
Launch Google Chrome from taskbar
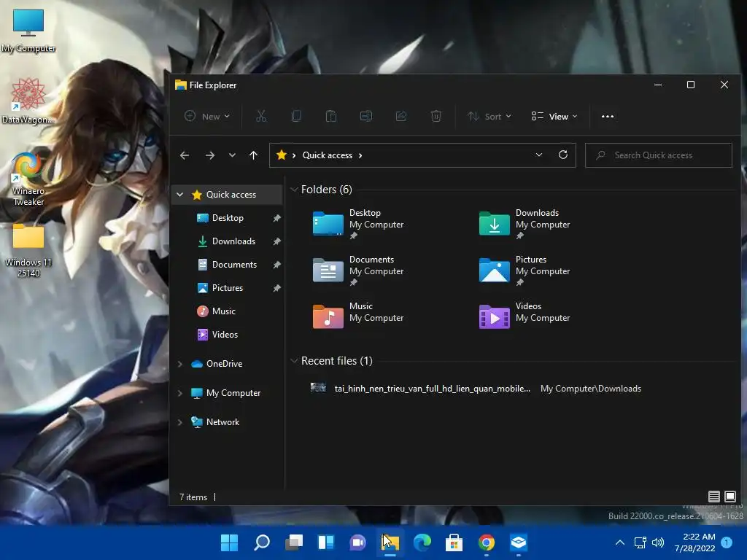pyautogui.click(x=487, y=542)
